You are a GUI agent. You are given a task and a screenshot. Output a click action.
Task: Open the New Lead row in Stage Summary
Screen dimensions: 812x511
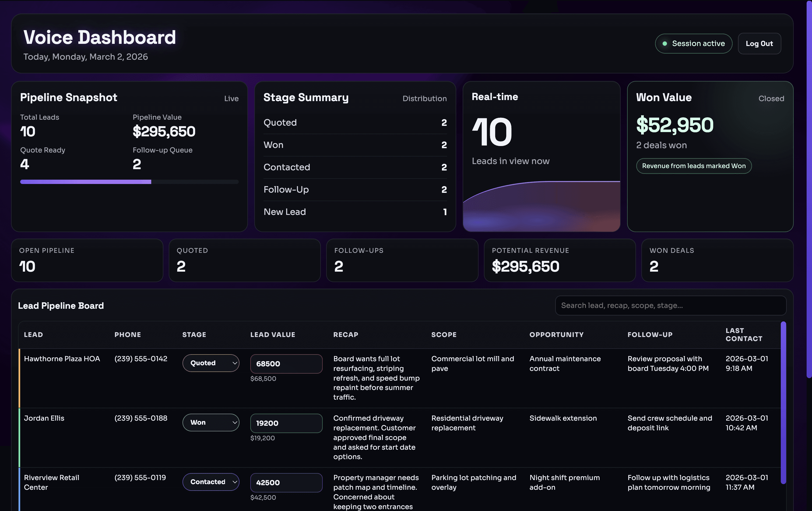point(354,212)
